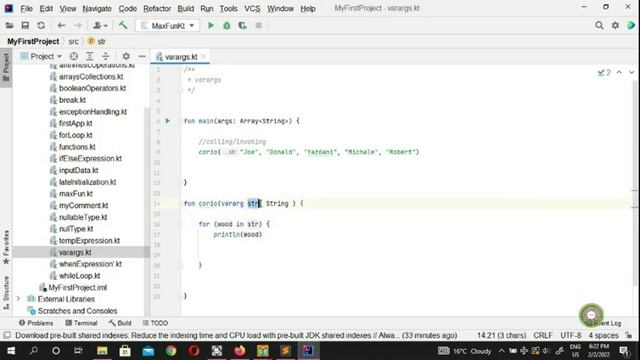Start debugging with the bug icon
The height and width of the screenshot is (360, 640).
[227, 26]
